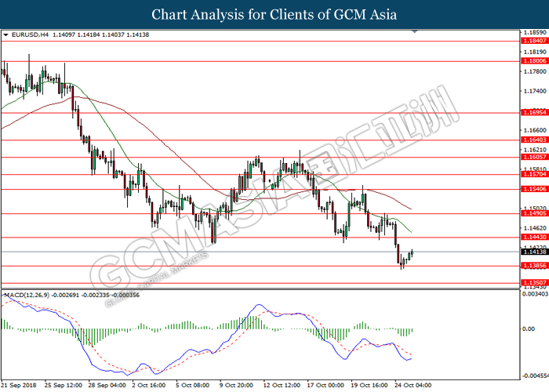Click the 1.18590 price axis value
This screenshot has width=549, height=392.
(535, 32)
